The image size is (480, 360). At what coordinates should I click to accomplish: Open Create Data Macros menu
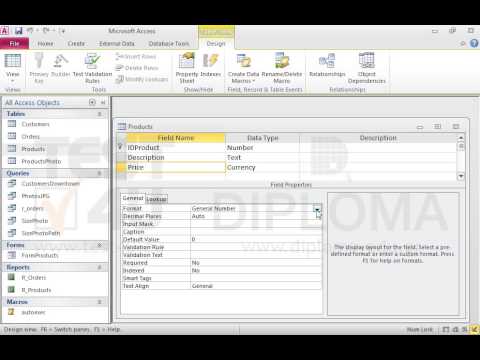click(244, 68)
